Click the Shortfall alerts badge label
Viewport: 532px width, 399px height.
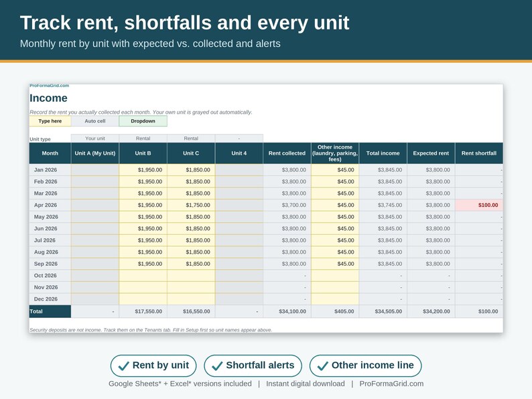pyautogui.click(x=260, y=365)
